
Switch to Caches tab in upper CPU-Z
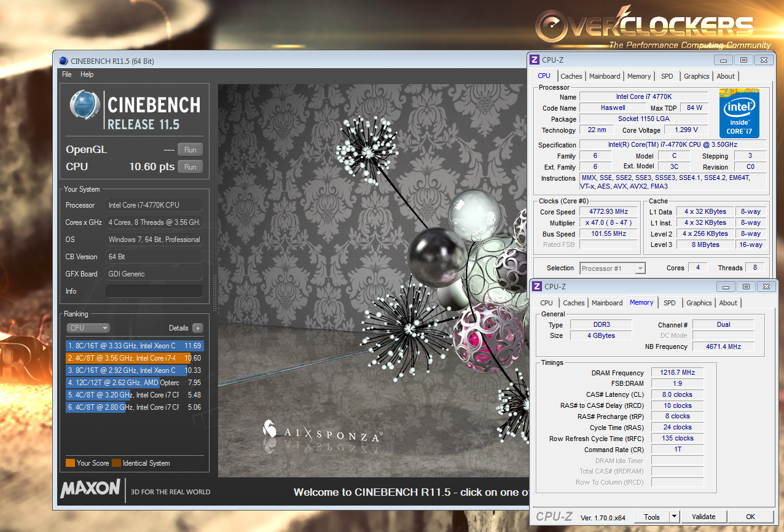tap(571, 76)
